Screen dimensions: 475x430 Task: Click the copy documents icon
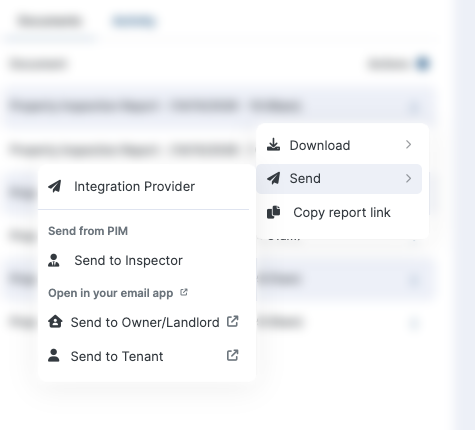274,212
